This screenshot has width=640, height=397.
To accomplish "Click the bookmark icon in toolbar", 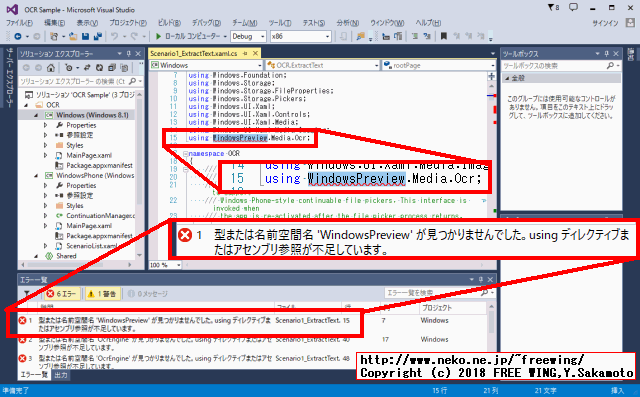I will click(443, 36).
